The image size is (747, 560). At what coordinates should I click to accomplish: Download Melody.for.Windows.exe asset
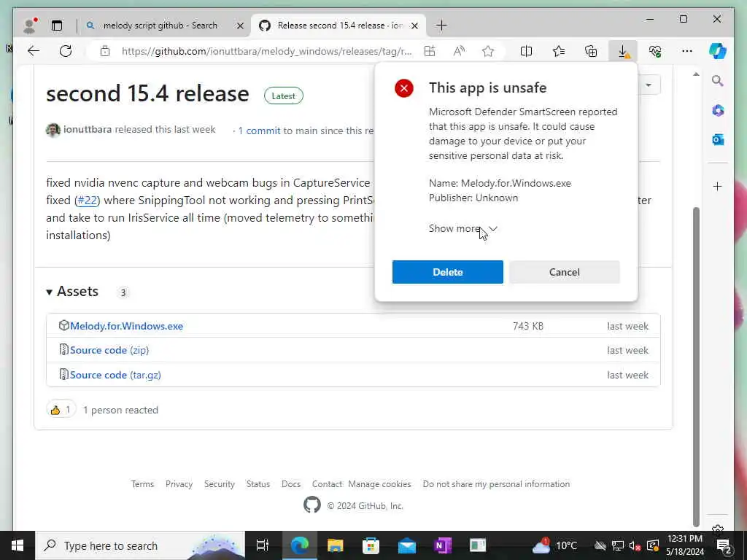[126, 326]
